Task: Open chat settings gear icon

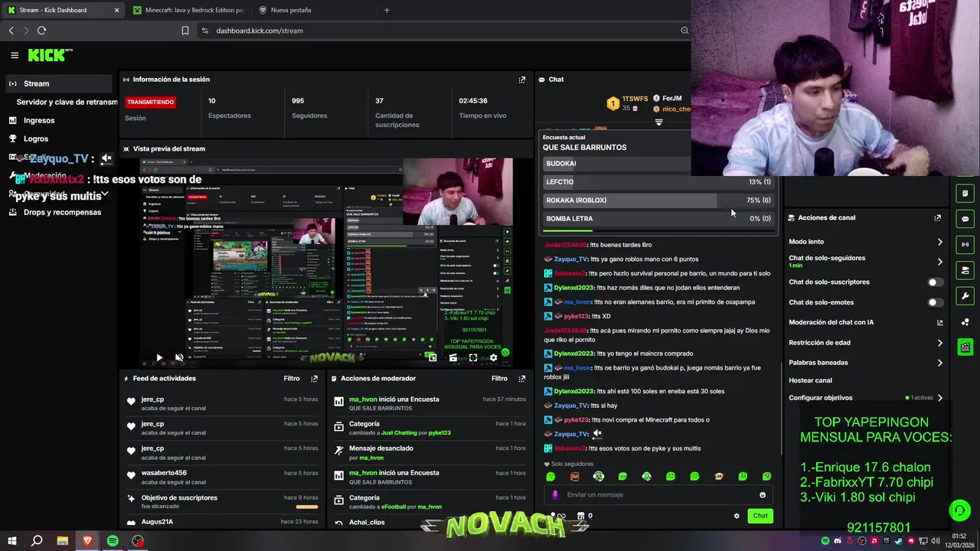Action: [737, 516]
